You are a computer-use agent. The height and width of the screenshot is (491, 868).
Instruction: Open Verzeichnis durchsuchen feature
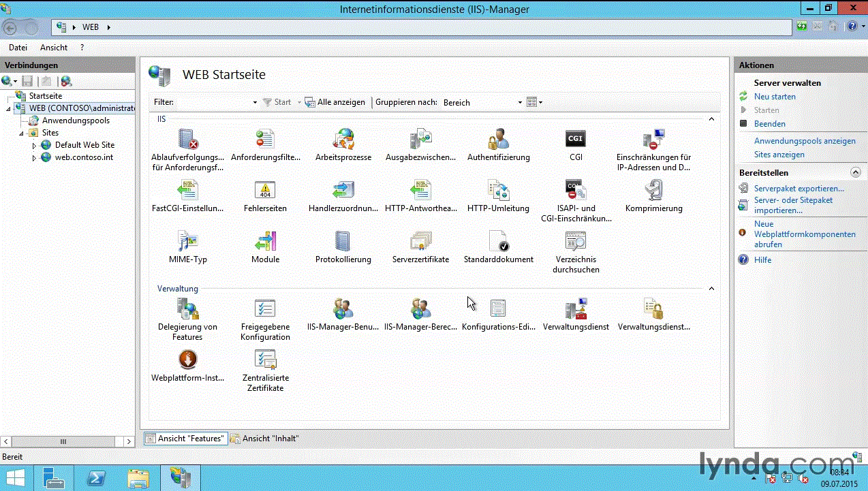coord(576,241)
